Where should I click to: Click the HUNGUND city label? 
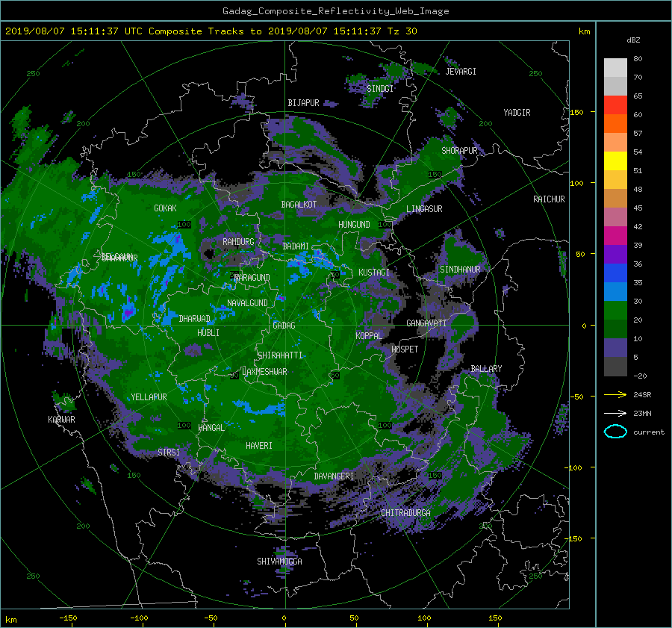(x=354, y=224)
